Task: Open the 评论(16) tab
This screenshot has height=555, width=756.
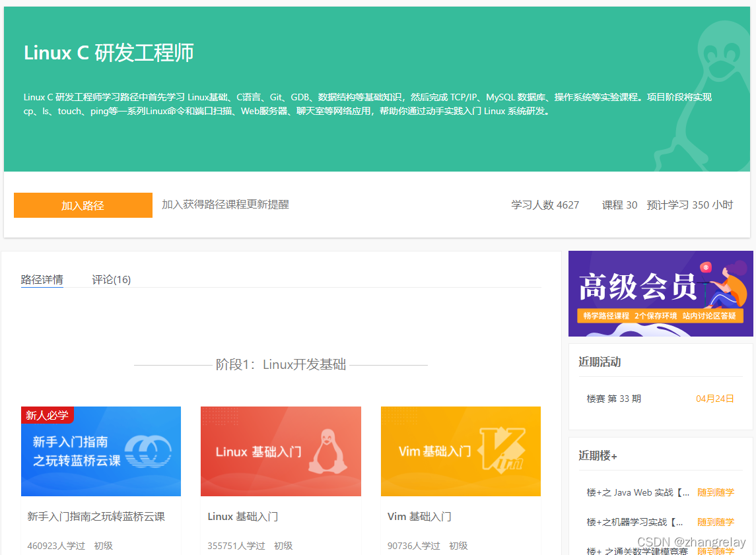Action: tap(112, 279)
